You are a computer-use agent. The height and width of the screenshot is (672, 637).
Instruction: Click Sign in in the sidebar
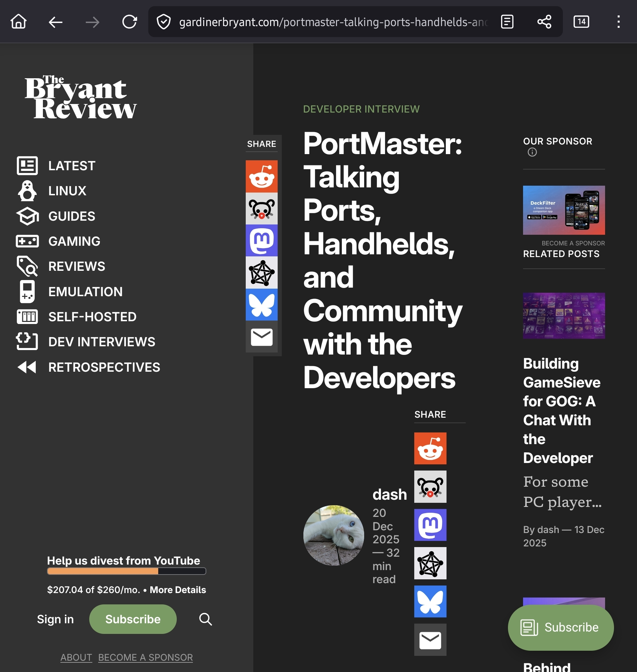(x=55, y=619)
